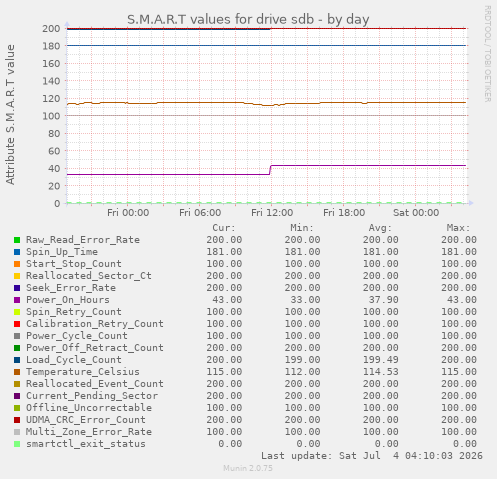Click the Last update timestamp text

[x=372, y=456]
